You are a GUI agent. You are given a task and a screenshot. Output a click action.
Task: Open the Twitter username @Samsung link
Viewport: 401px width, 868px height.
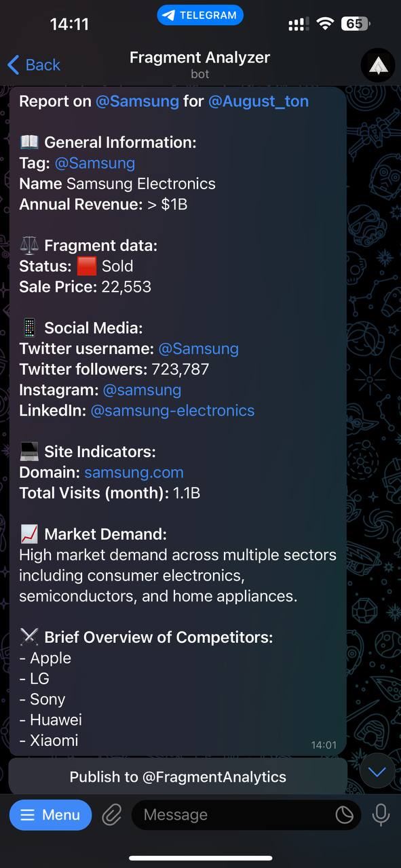[x=198, y=349]
